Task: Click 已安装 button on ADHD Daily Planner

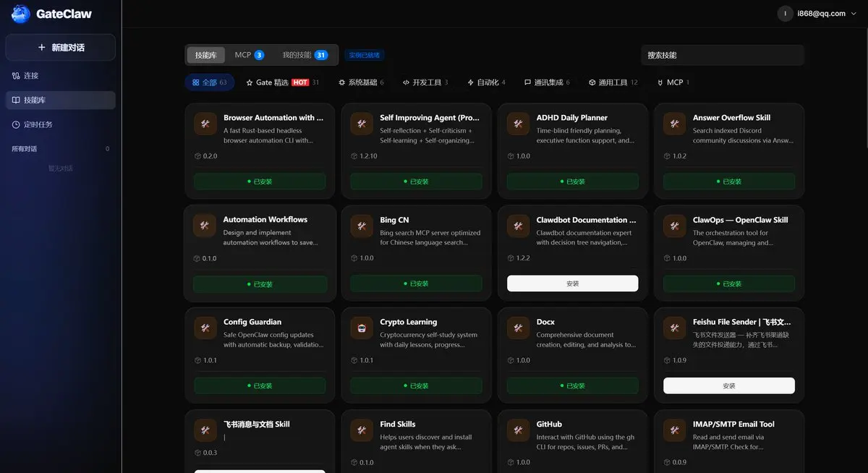Action: click(x=572, y=182)
